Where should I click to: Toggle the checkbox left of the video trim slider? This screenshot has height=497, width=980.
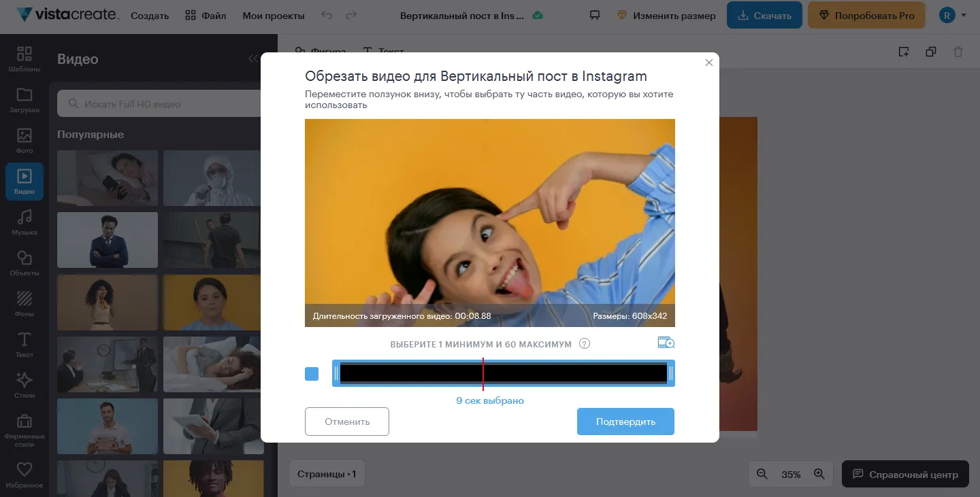point(312,373)
